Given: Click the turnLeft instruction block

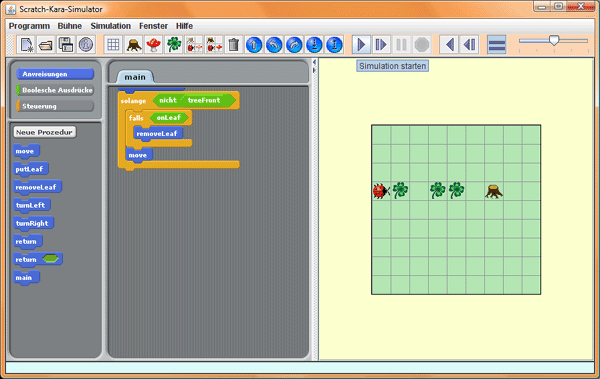Looking at the screenshot, I should click(x=32, y=206).
